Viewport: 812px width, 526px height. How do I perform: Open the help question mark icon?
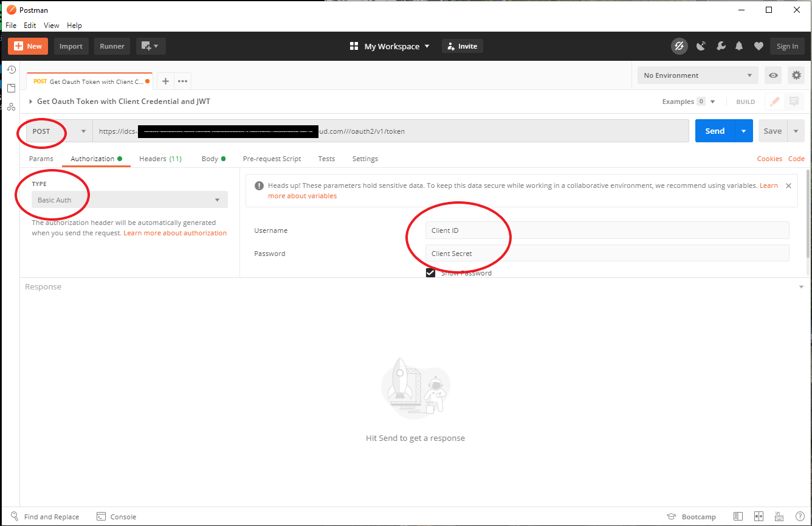click(800, 517)
